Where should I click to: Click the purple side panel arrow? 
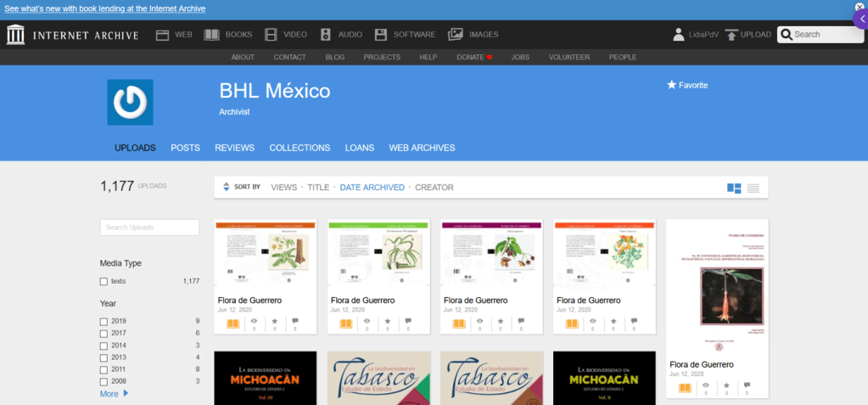pos(861,19)
